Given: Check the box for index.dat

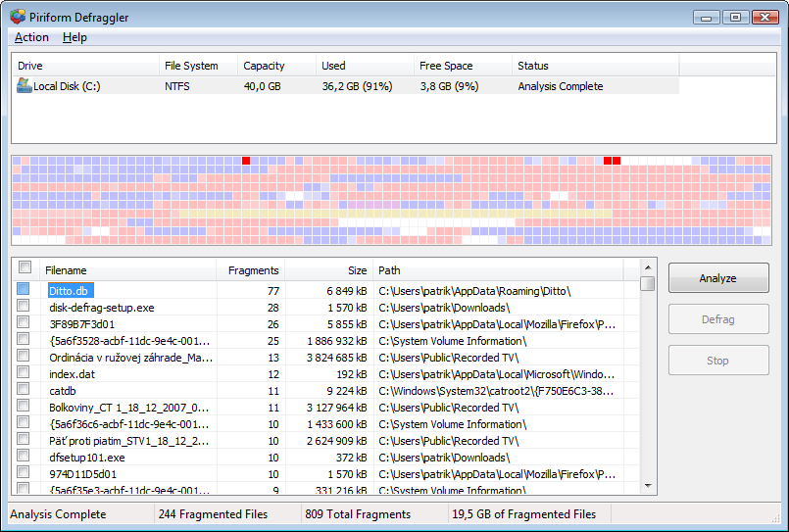Looking at the screenshot, I should pyautogui.click(x=24, y=372).
